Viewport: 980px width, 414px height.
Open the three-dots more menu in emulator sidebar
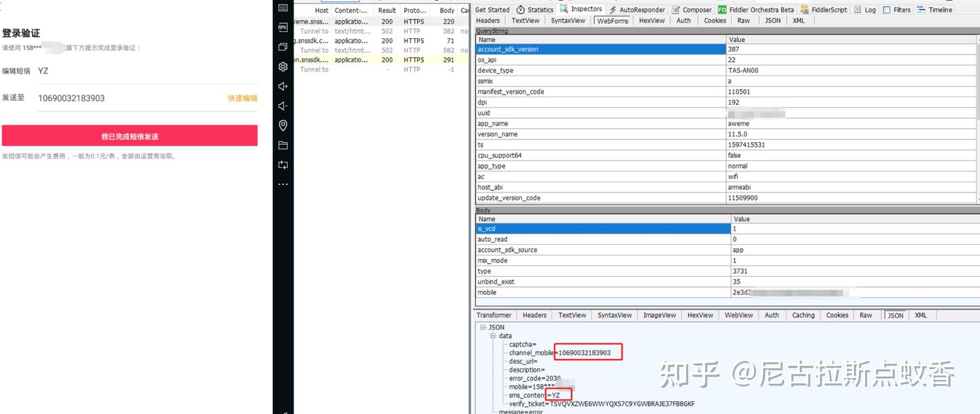[x=283, y=184]
